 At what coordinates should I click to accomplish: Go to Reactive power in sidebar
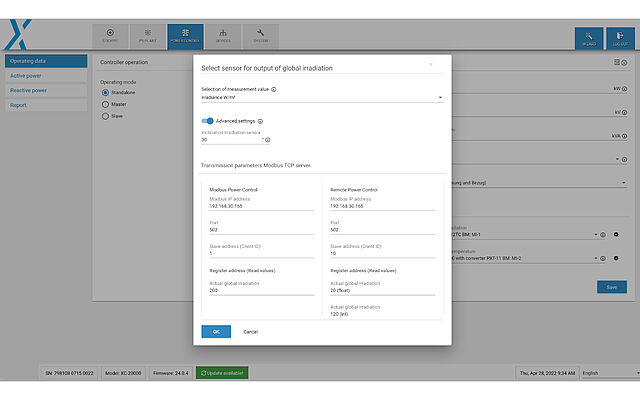(46, 90)
